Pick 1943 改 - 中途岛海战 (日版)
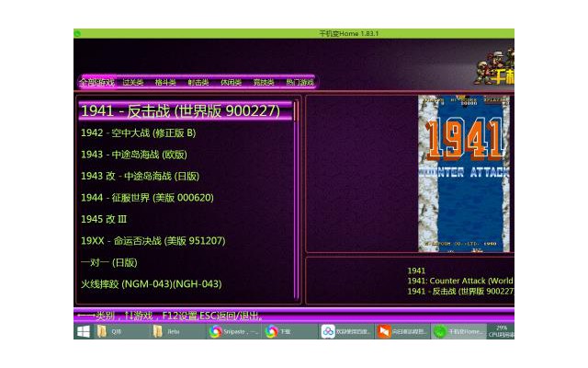588x368 pixels. pos(140,176)
